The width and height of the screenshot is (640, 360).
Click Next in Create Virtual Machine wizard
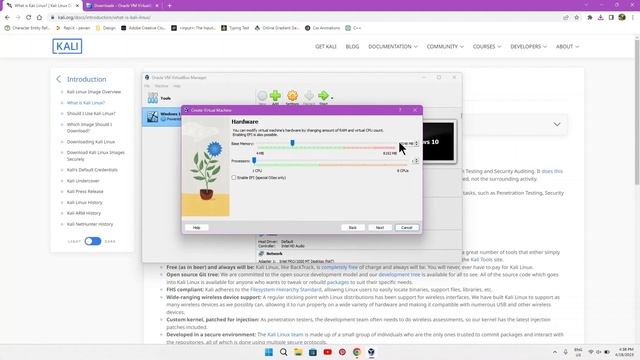click(380, 227)
